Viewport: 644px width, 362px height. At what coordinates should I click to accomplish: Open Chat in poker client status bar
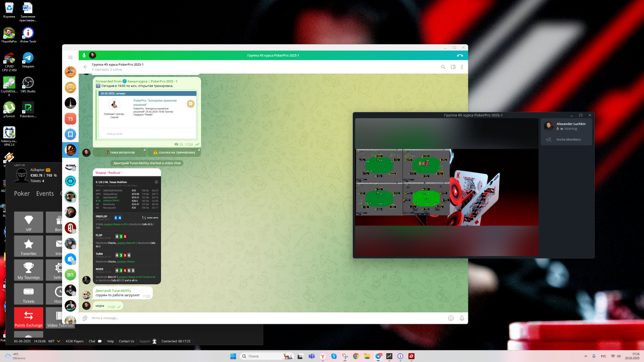tap(95, 341)
